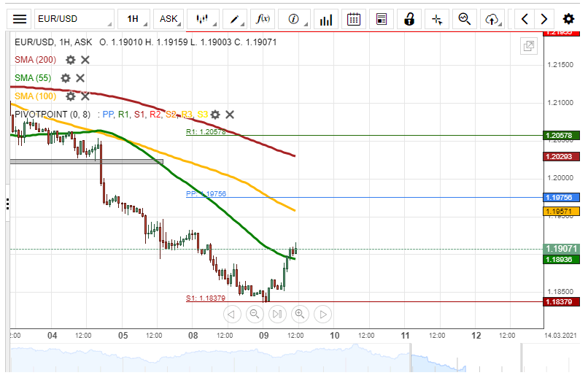Click the S1: 1.18379 pivot label
The image size is (588, 378).
click(206, 298)
